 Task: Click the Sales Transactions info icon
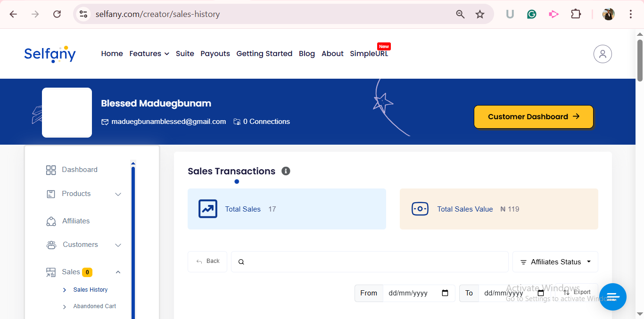[286, 171]
